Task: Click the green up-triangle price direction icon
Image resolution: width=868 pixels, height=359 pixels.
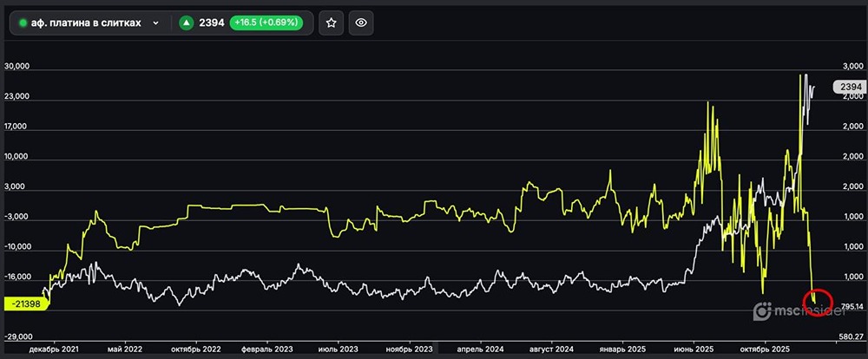Action: (x=186, y=23)
